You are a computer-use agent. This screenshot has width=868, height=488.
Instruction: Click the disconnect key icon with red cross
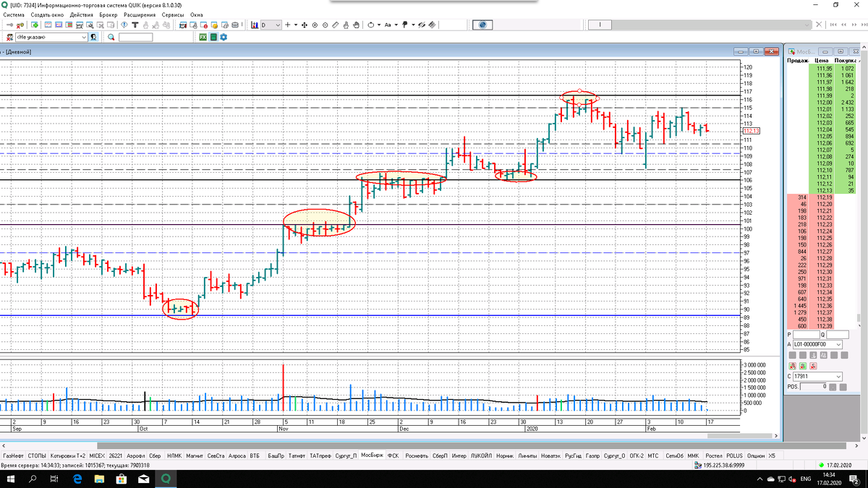coord(20,25)
